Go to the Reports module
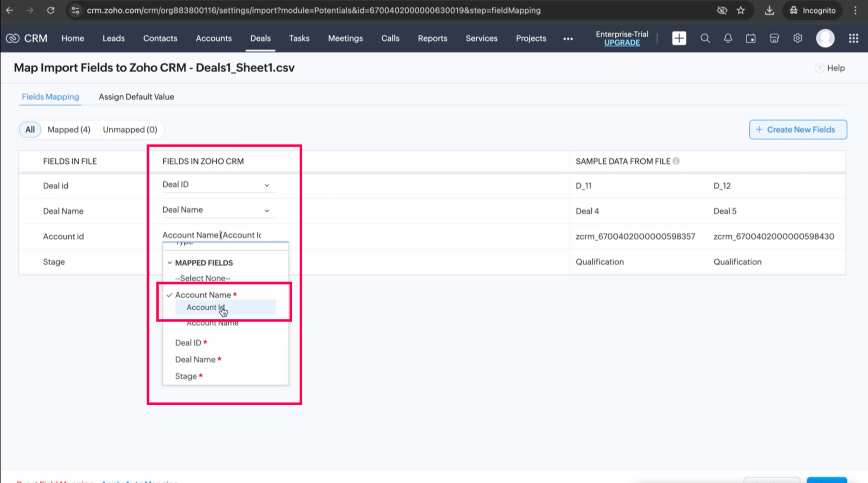868x483 pixels. 432,38
